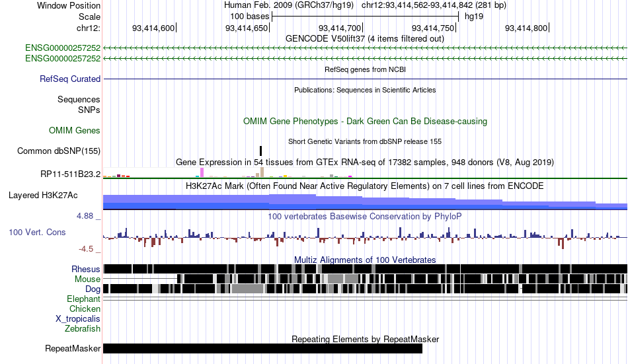Open the OMIM Genes track label
This screenshot has height=364, width=628.
tap(75, 131)
